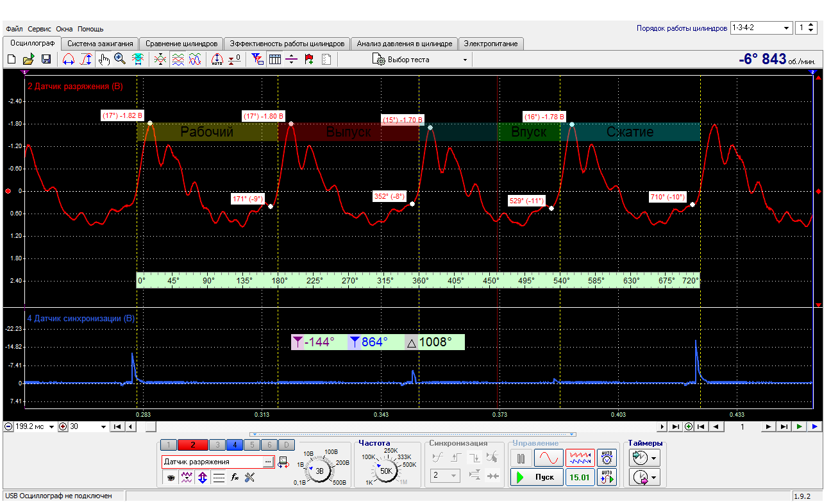Click the zero level offset icon
The image size is (831, 504).
click(235, 59)
